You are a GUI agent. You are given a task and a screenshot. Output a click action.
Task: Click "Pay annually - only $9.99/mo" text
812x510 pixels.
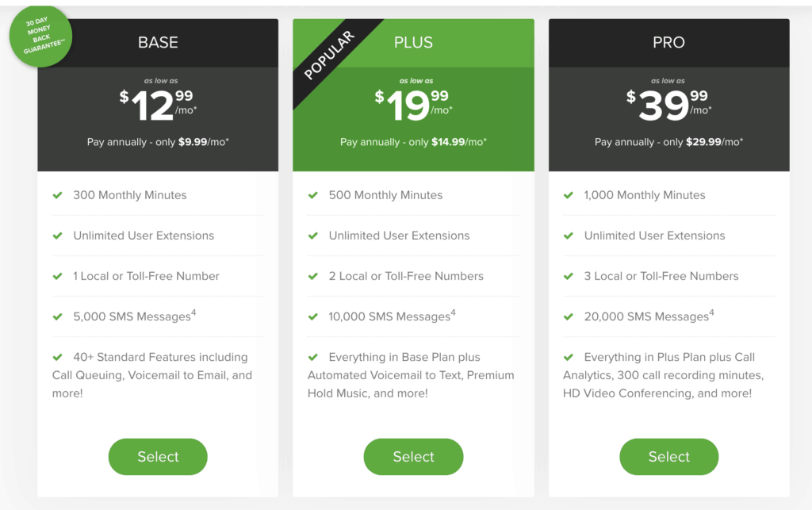tap(157, 141)
